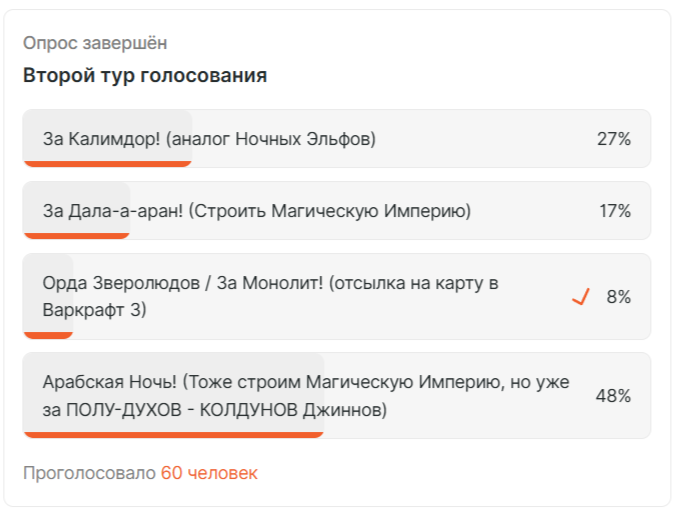
Task: Click the orange progress bar under 'За Калимдор!'
Action: click(x=107, y=164)
